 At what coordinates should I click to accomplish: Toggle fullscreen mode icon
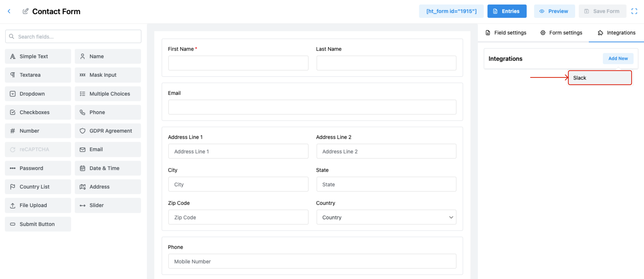point(634,11)
